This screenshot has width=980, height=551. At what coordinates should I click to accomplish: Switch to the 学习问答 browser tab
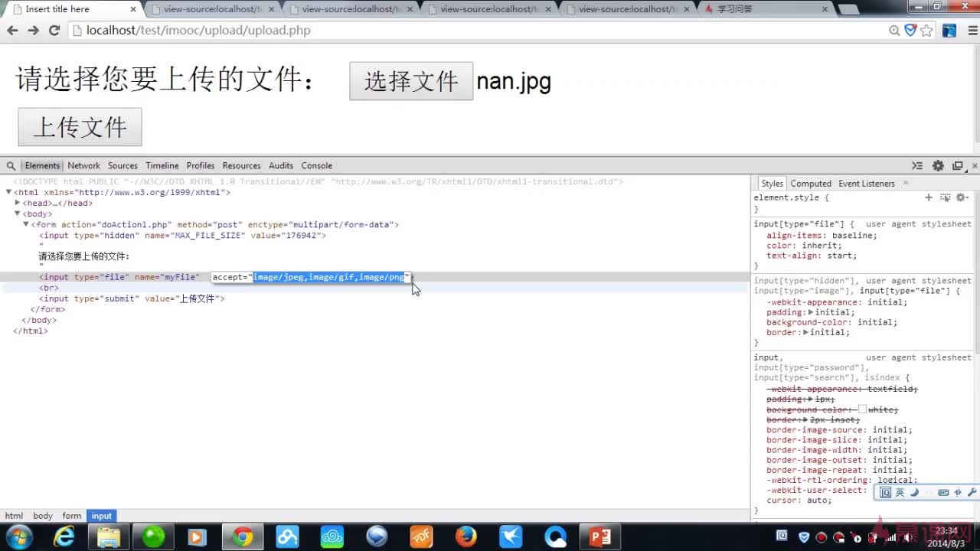[766, 9]
